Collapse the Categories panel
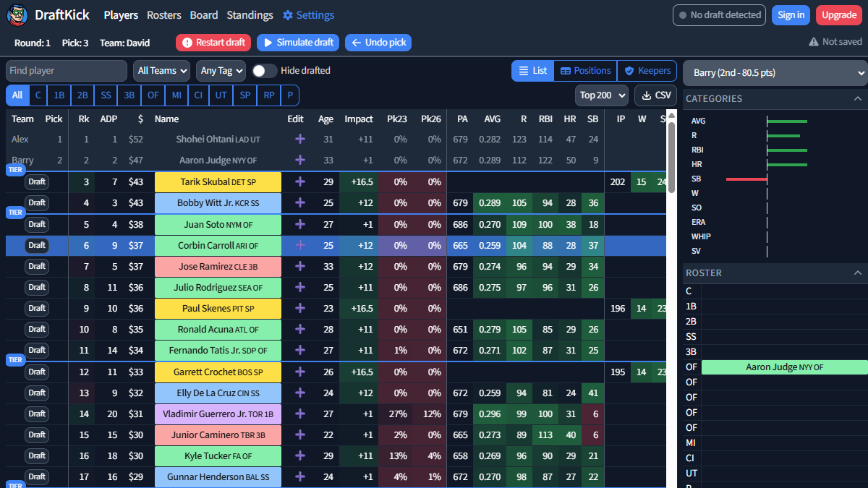 [x=858, y=98]
